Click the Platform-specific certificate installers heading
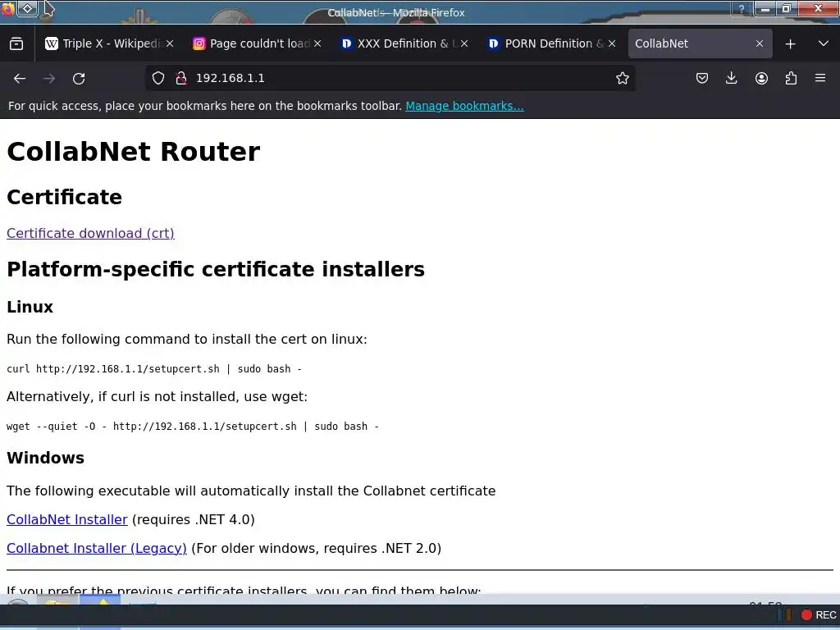 pos(216,269)
